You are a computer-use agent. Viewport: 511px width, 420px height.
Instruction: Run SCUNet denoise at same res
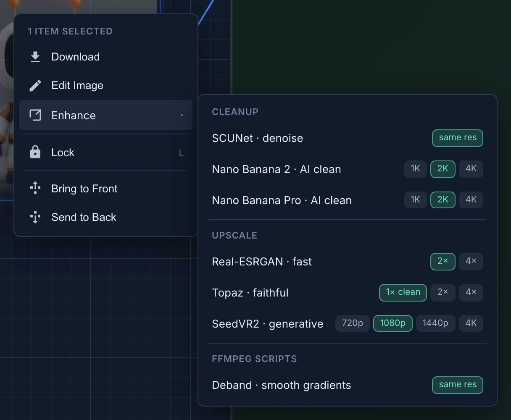[458, 138]
